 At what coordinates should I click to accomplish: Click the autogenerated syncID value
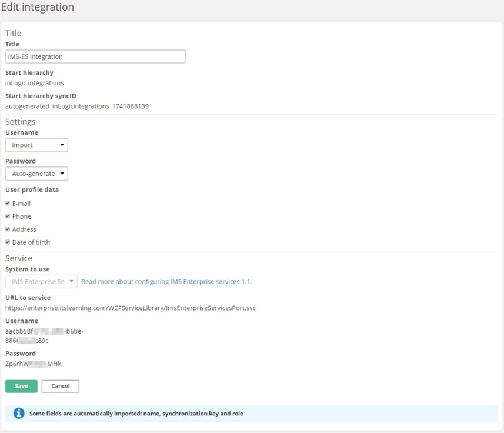76,106
